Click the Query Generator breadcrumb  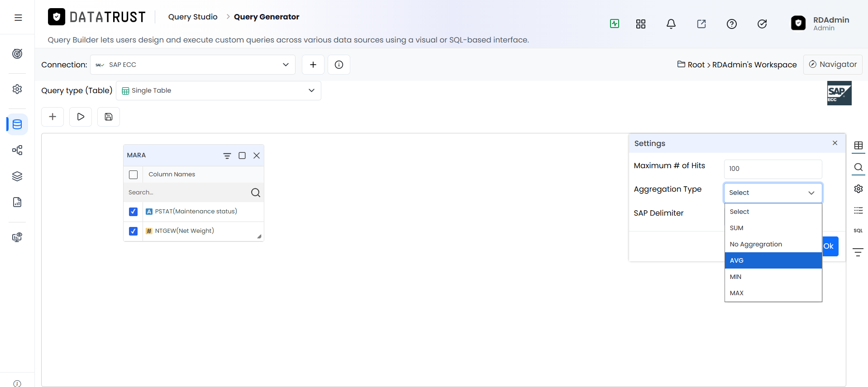pyautogui.click(x=267, y=17)
